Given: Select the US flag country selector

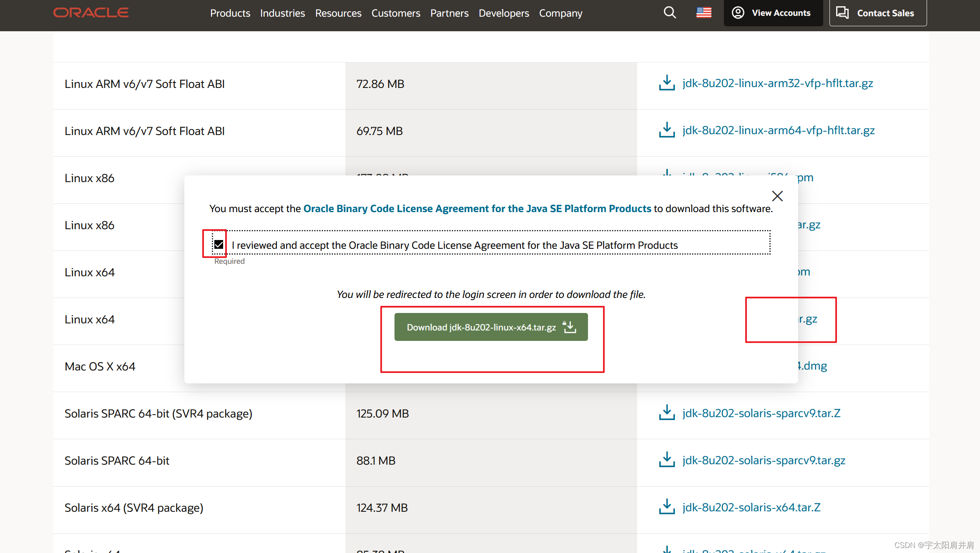Looking at the screenshot, I should coord(704,13).
